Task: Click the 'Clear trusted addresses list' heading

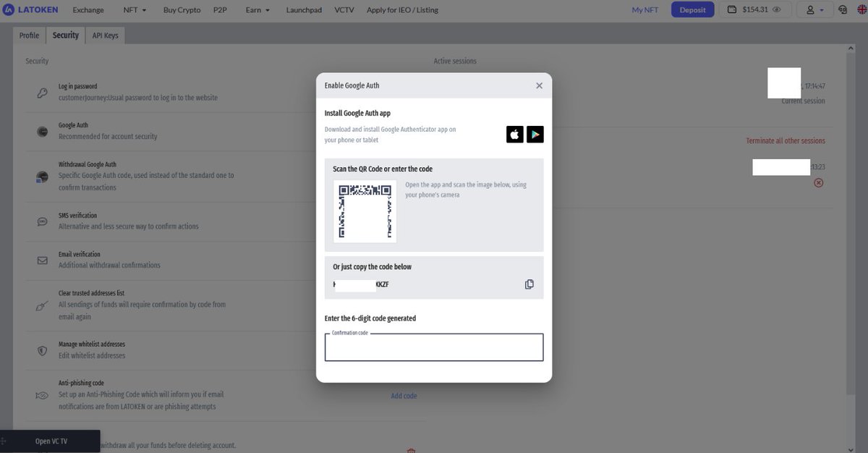Action: (92, 293)
